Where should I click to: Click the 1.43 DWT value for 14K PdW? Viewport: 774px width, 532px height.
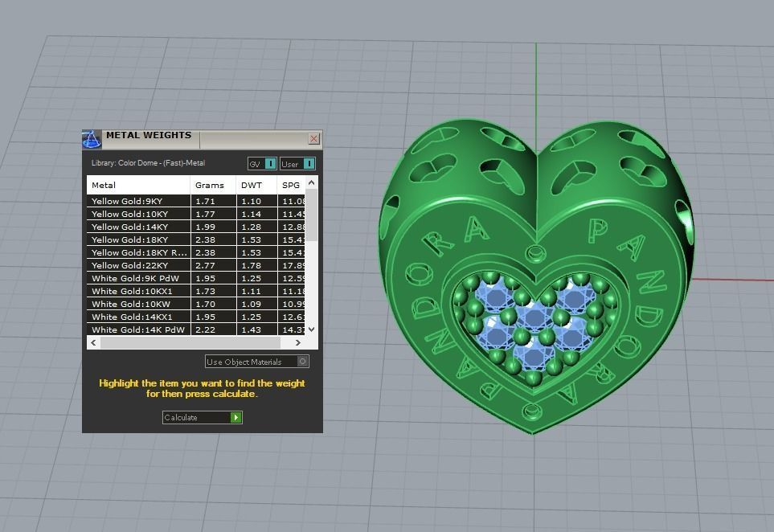[251, 329]
